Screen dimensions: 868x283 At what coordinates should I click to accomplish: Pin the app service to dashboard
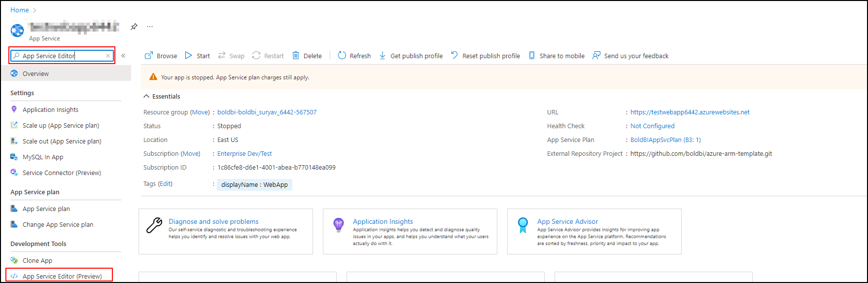[x=134, y=27]
